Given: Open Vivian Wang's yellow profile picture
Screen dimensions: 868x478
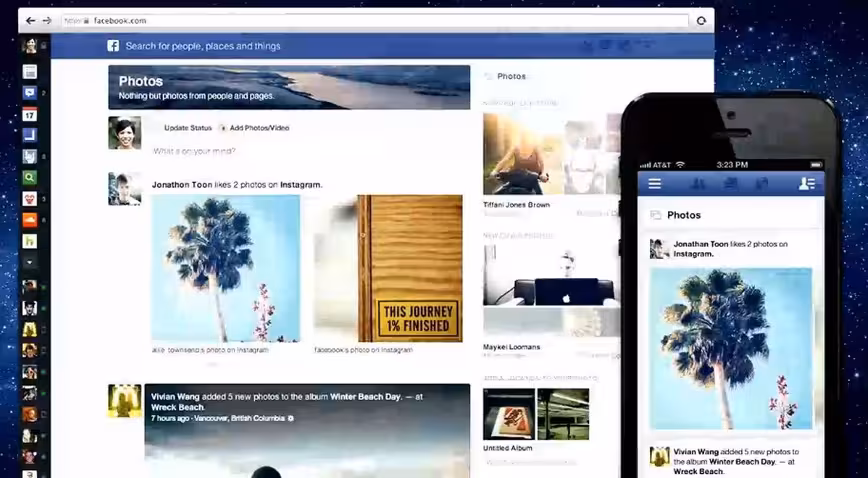Looking at the screenshot, I should (x=125, y=400).
